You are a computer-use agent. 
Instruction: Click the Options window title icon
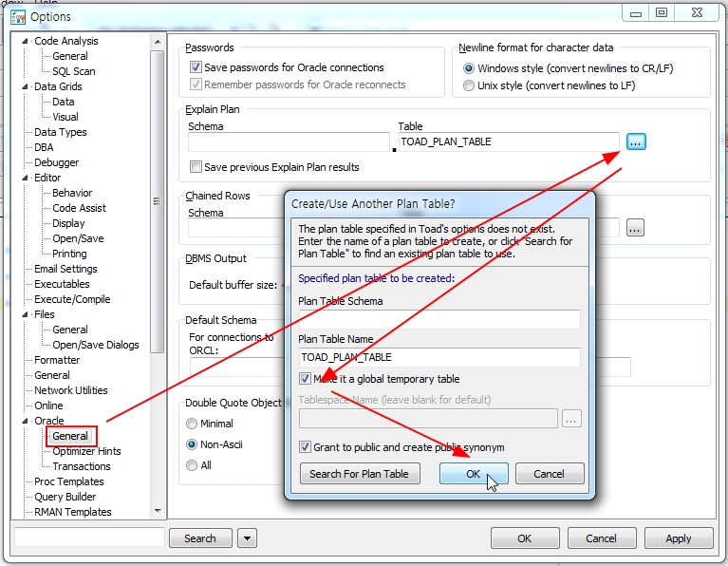pyautogui.click(x=18, y=16)
